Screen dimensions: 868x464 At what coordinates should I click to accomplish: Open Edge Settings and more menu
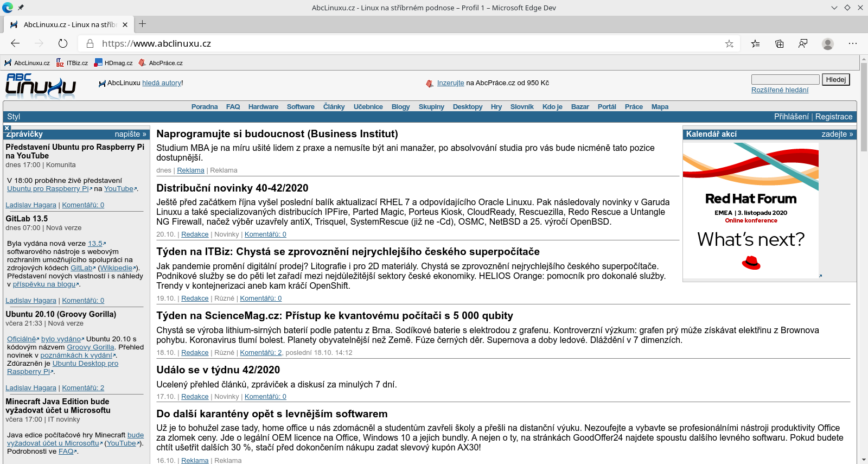(853, 43)
